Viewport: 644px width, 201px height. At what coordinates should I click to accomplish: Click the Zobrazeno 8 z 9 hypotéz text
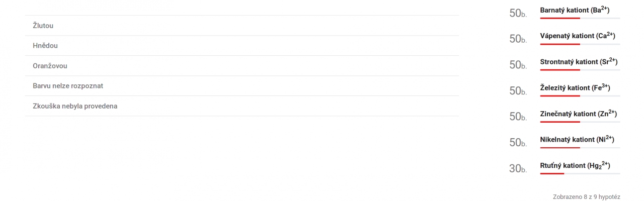pyautogui.click(x=586, y=197)
